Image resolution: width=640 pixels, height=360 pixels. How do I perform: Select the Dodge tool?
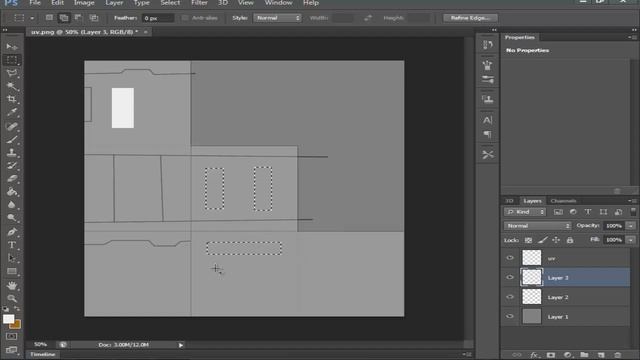11,218
